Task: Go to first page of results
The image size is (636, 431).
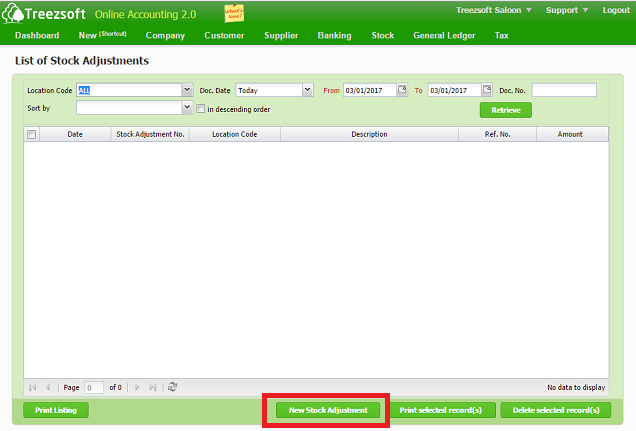Action: click(33, 387)
